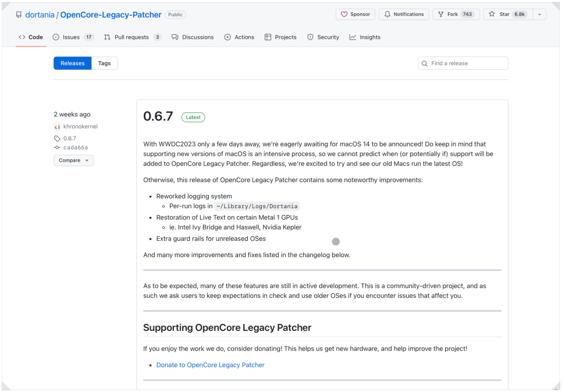Click the Fork count 743

tap(467, 15)
